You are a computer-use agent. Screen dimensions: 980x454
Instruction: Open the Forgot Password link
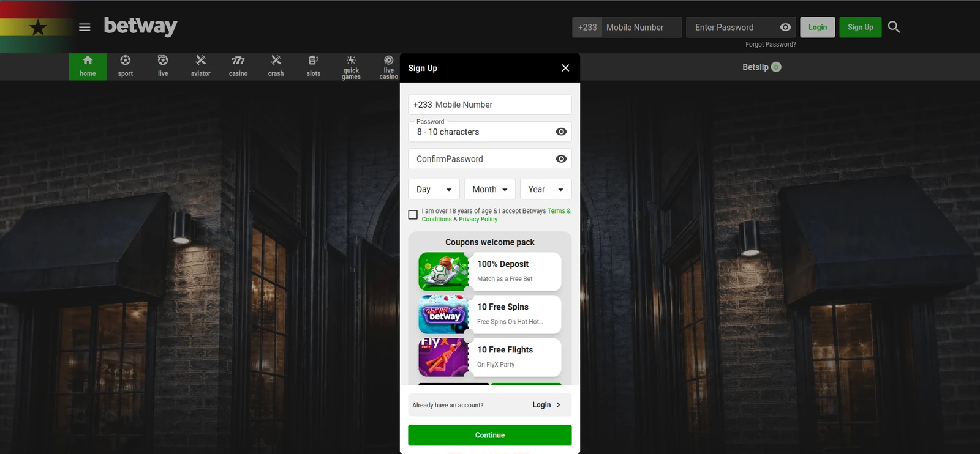771,44
